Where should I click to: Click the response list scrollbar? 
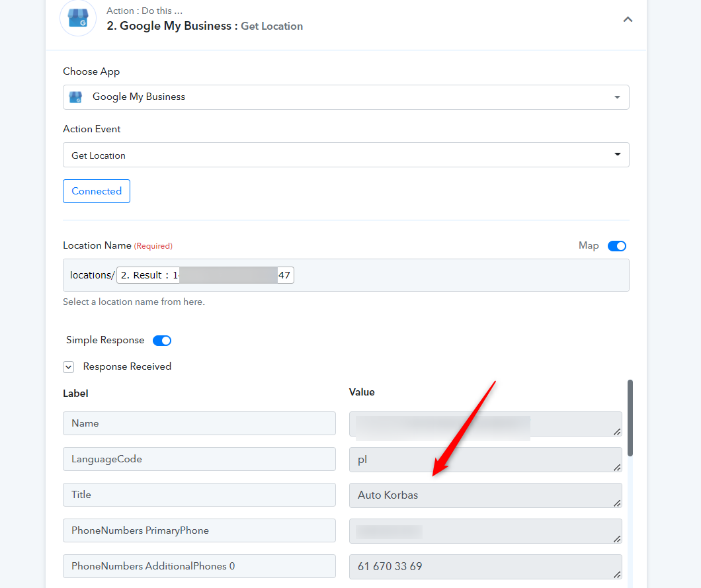630,417
